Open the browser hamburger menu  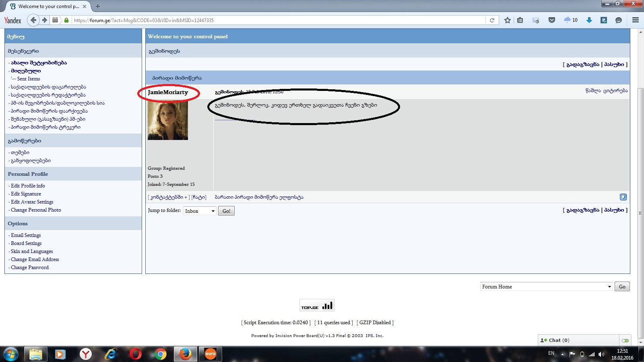pos(636,20)
